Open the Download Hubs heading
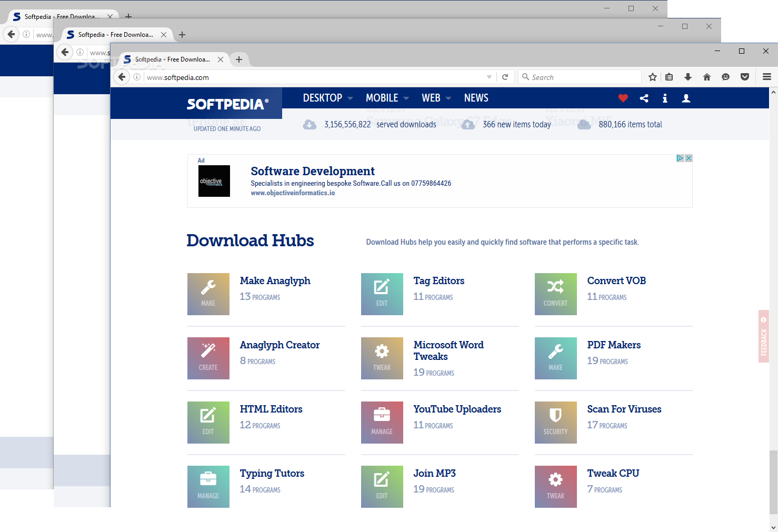Image resolution: width=778 pixels, height=532 pixels. pyautogui.click(x=250, y=240)
